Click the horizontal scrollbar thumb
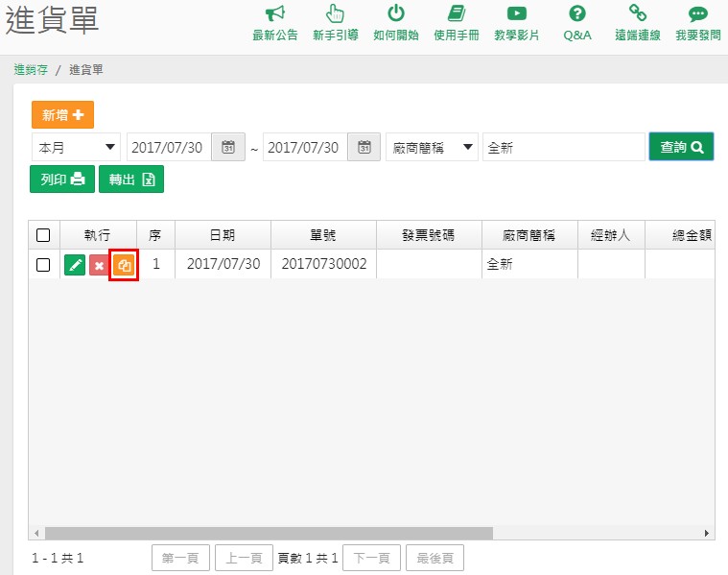 [269, 533]
